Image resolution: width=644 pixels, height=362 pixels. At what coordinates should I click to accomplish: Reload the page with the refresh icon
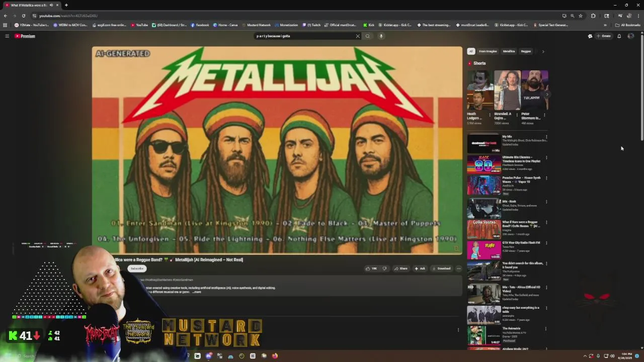point(23,16)
